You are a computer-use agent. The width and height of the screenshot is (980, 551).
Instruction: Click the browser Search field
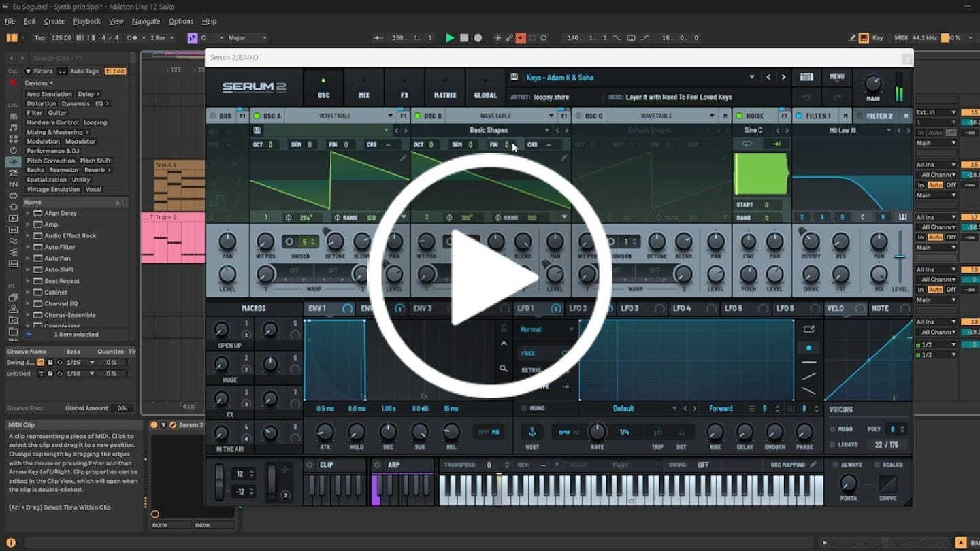click(80, 59)
